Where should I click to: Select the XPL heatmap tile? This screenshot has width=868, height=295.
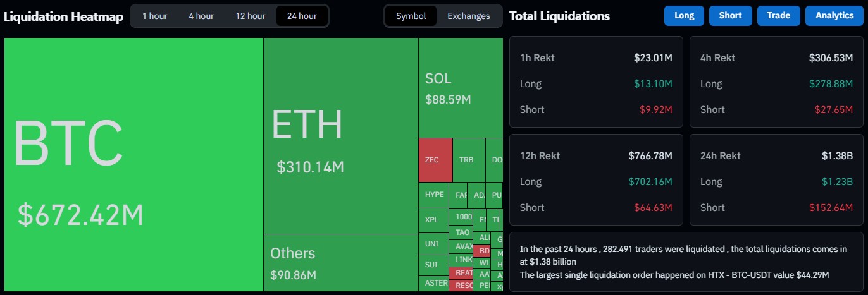click(433, 220)
